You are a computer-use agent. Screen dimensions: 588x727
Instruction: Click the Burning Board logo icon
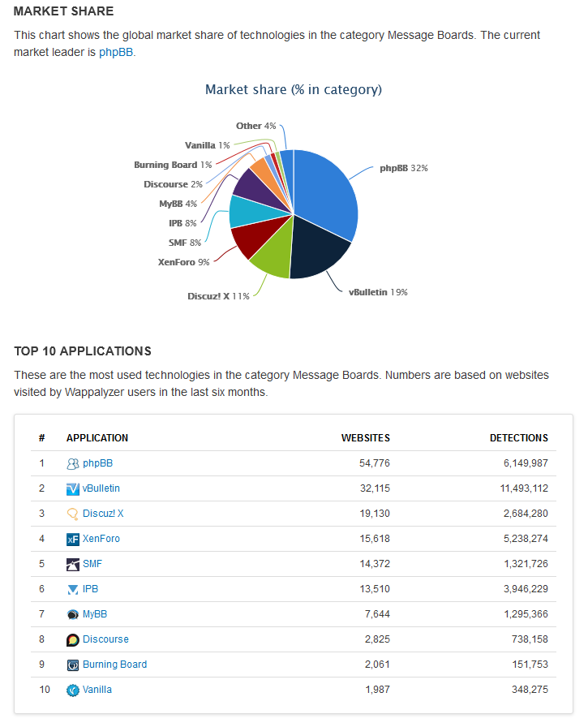[73, 665]
